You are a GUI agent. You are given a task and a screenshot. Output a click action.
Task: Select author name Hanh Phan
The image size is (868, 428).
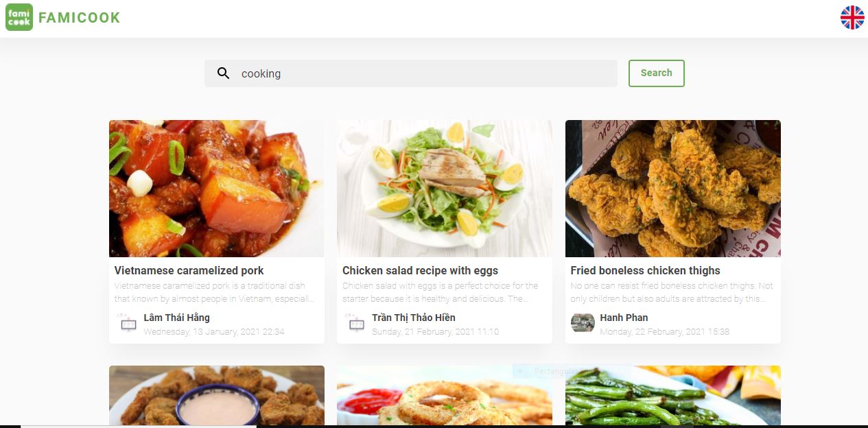coord(624,318)
